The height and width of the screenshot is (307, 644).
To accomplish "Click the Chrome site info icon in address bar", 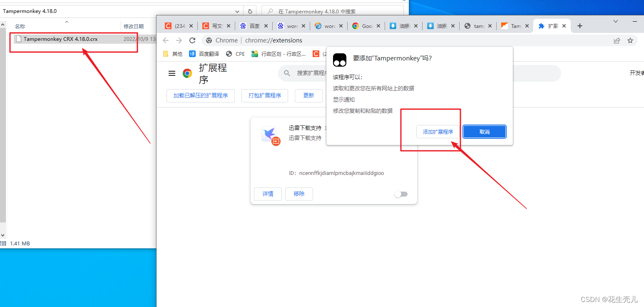I will pyautogui.click(x=209, y=40).
